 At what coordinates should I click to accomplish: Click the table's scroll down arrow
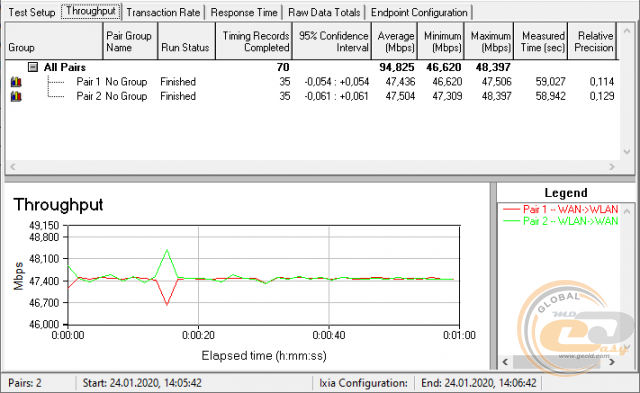coord(627,151)
